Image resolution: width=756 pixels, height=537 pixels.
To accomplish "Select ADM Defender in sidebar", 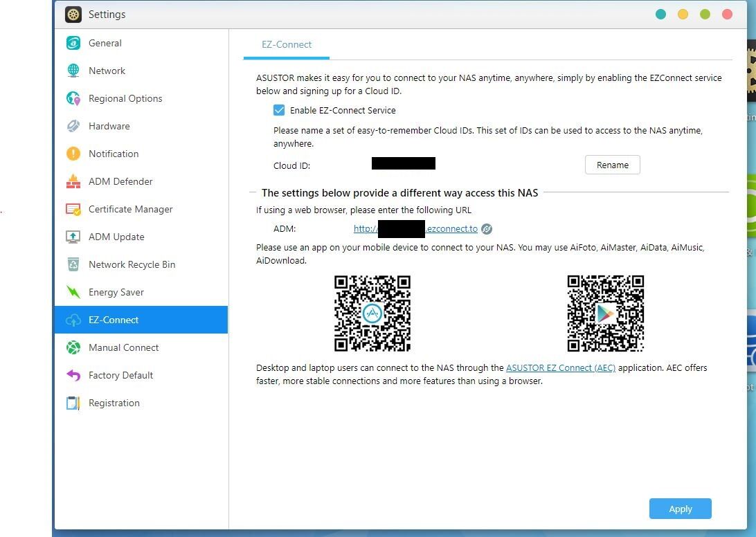I will 141,181.
